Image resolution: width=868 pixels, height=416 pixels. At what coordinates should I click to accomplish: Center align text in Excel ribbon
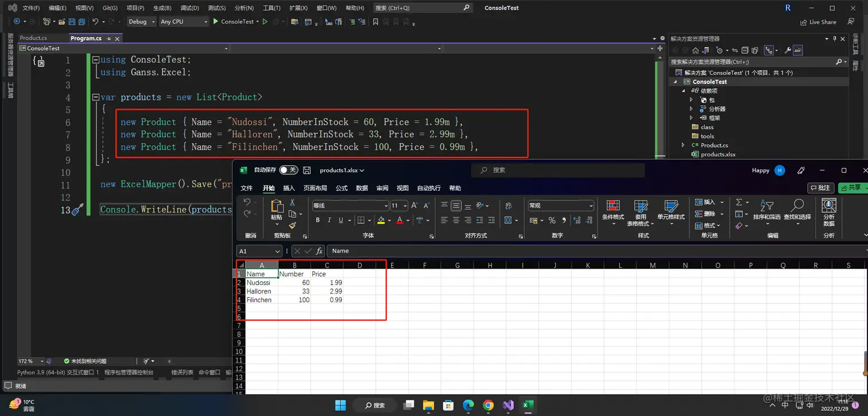(456, 220)
